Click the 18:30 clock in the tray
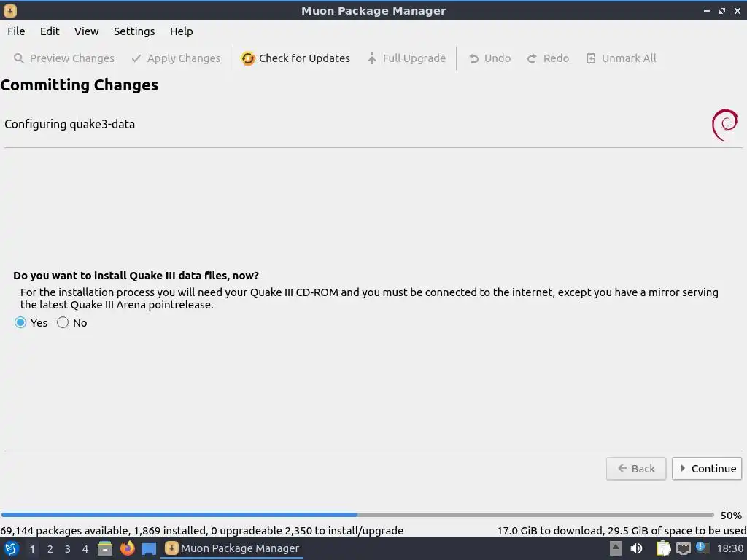The width and height of the screenshot is (747, 560). (x=729, y=548)
